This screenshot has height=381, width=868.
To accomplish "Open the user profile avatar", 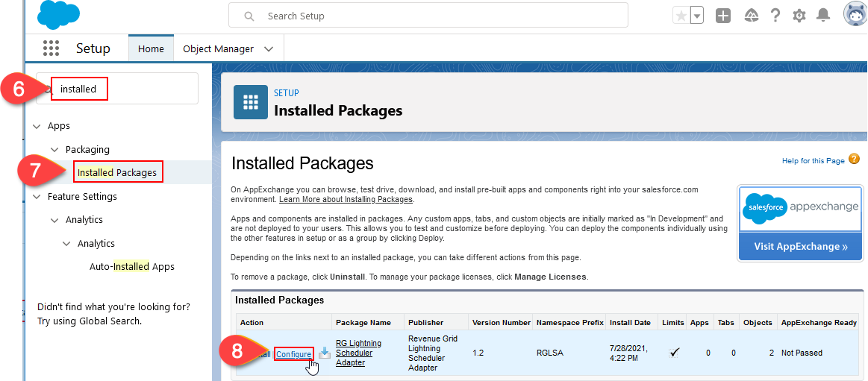I will click(x=855, y=15).
